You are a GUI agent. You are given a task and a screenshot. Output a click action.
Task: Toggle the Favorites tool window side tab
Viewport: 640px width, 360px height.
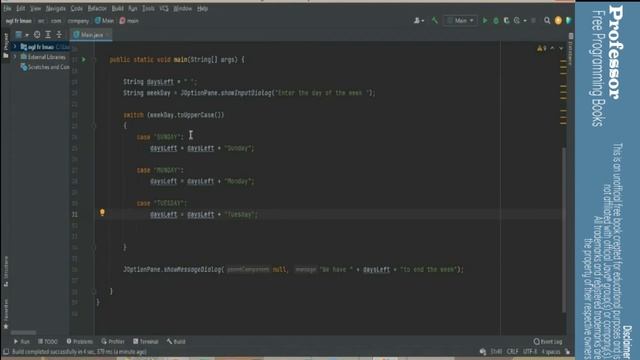coord(6,313)
